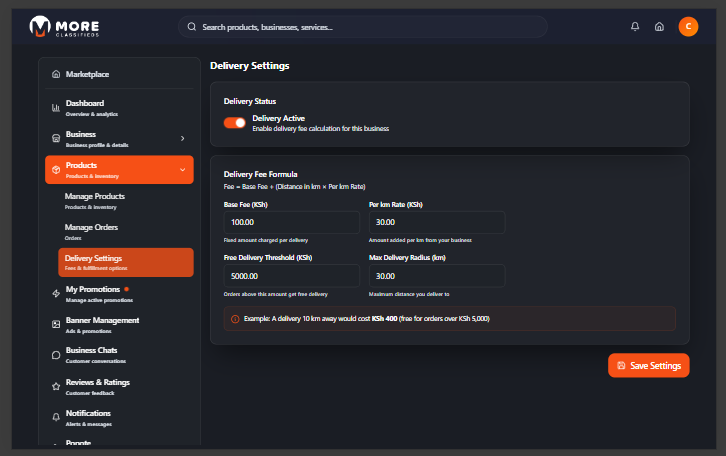Click the Save Settings button
726x456 pixels.
648,366
